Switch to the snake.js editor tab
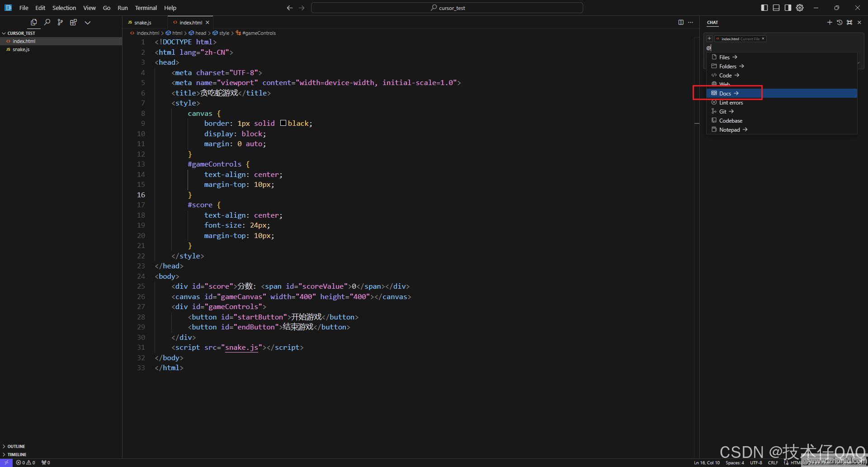 click(x=142, y=23)
